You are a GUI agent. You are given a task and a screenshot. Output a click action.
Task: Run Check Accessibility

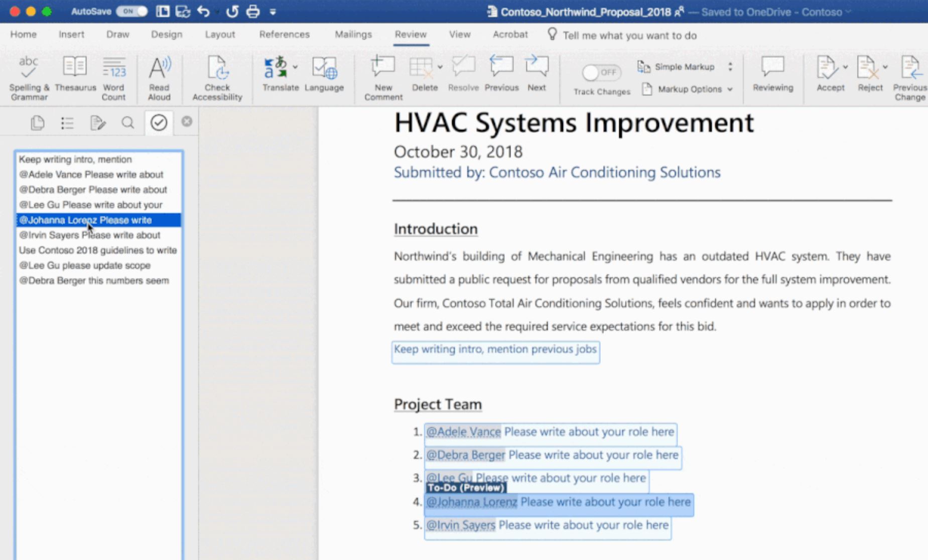click(x=217, y=78)
